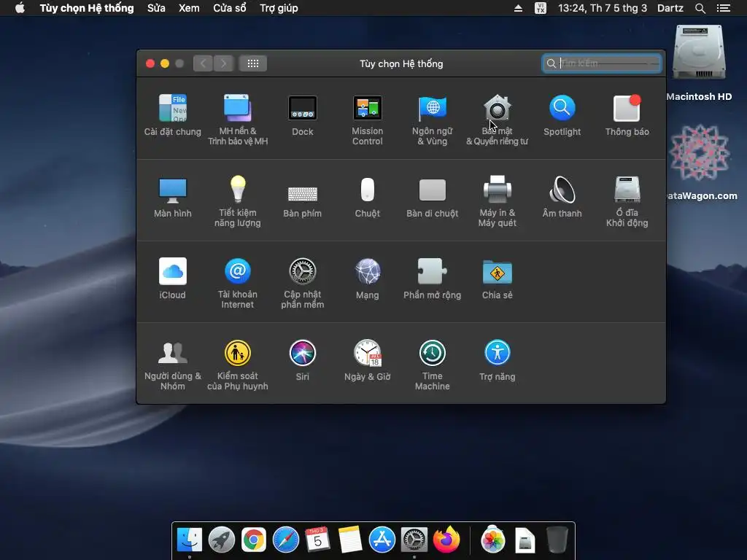The image size is (747, 560).
Task: Open the VI input source menu
Action: tap(541, 8)
